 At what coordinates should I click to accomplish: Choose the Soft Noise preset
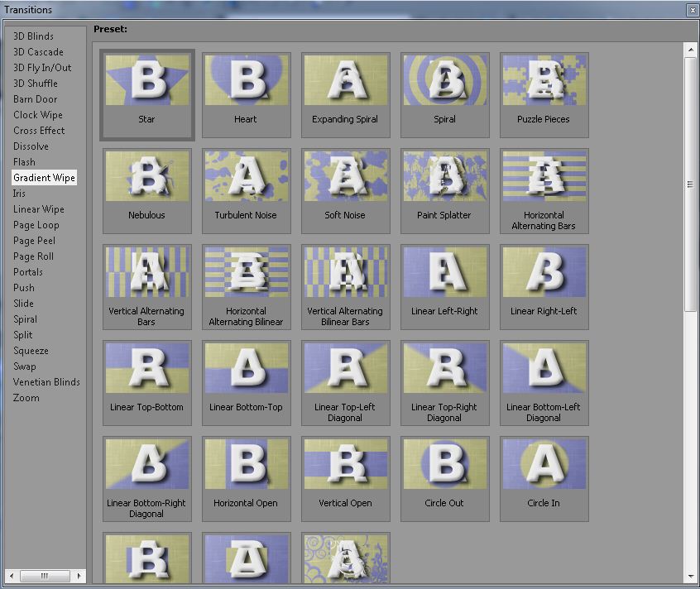pos(346,191)
